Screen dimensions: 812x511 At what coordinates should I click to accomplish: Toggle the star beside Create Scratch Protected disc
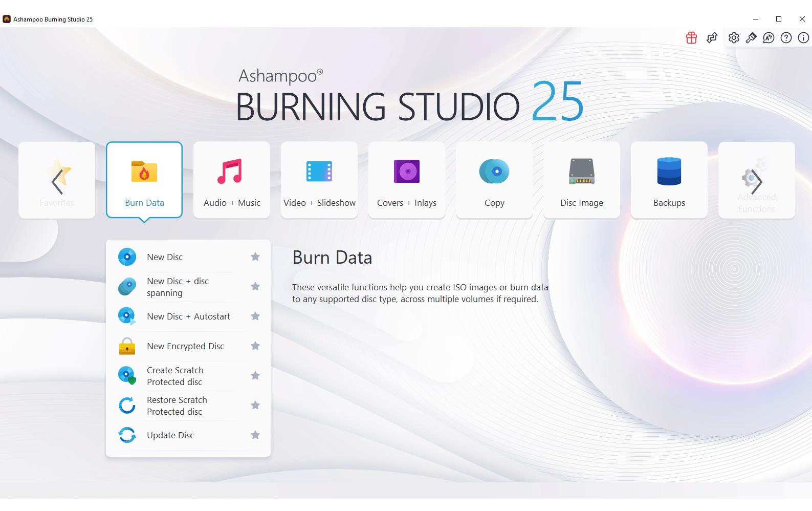pyautogui.click(x=255, y=376)
